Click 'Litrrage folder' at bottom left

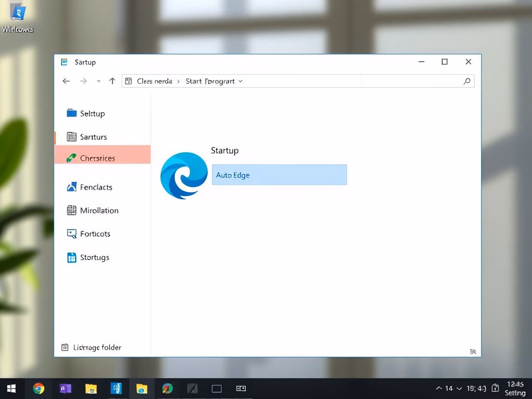click(x=97, y=348)
